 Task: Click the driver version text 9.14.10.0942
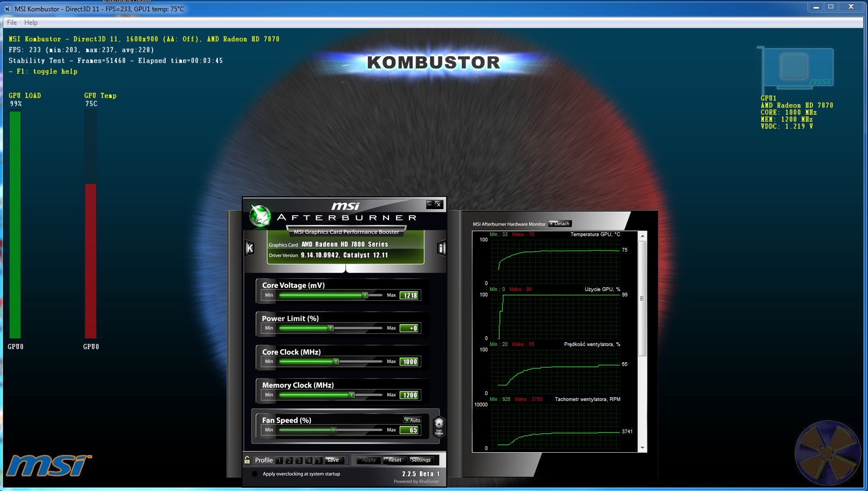pos(320,255)
